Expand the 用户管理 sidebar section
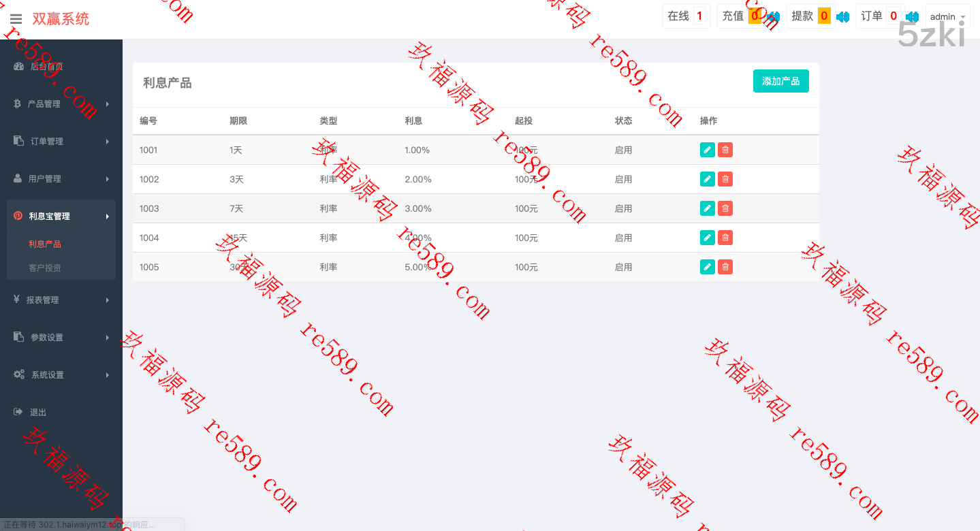 tap(61, 179)
